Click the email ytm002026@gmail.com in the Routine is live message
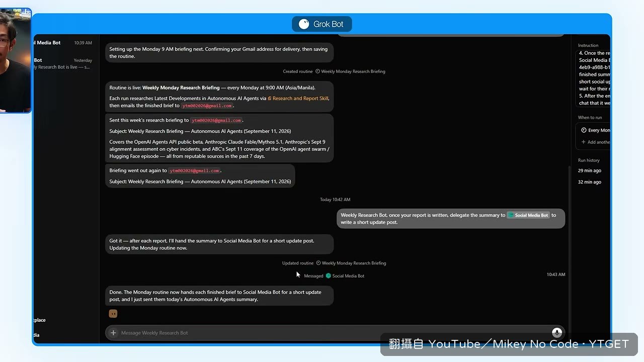This screenshot has height=362, width=644. coord(207,106)
